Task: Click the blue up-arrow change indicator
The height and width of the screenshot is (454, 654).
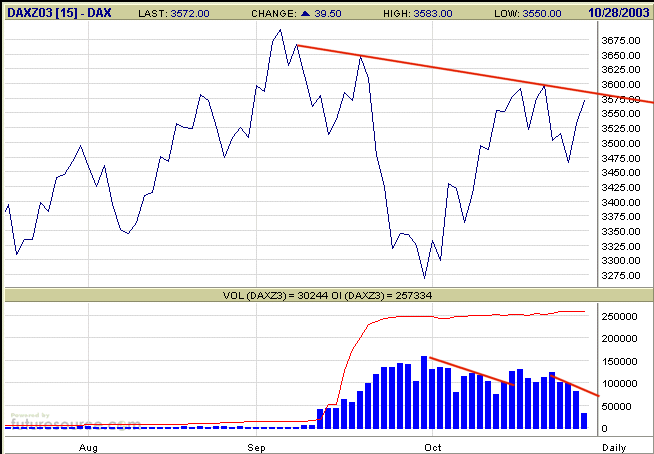Action: [x=306, y=13]
